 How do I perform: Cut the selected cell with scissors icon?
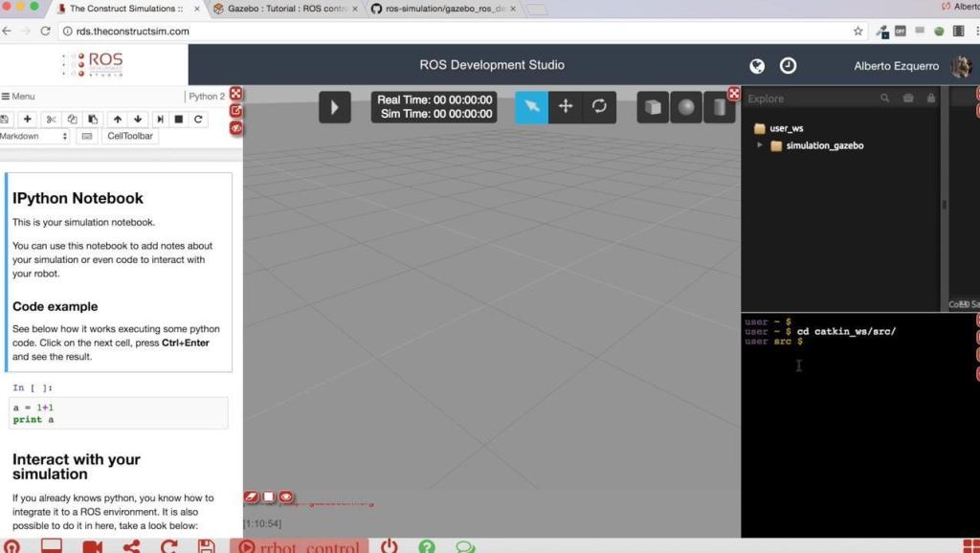pyautogui.click(x=52, y=119)
